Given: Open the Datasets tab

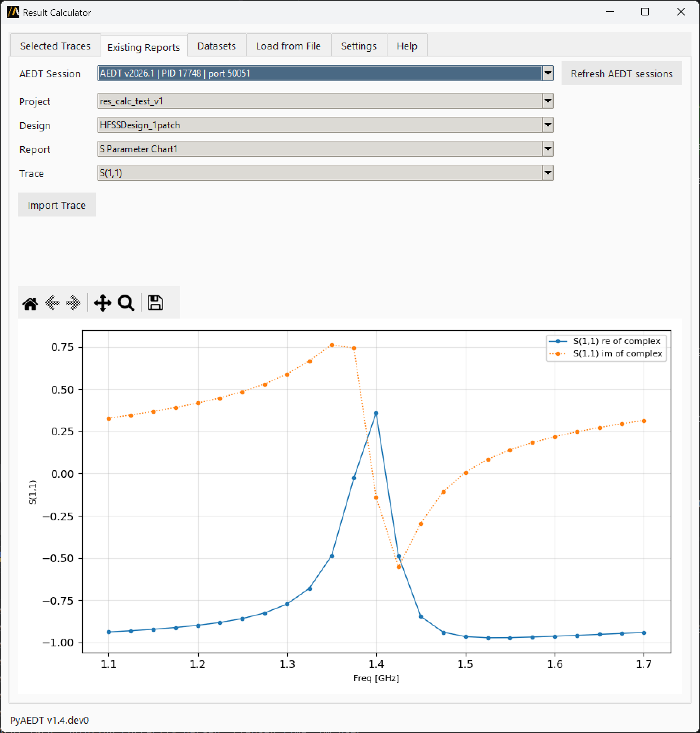Looking at the screenshot, I should coord(217,46).
